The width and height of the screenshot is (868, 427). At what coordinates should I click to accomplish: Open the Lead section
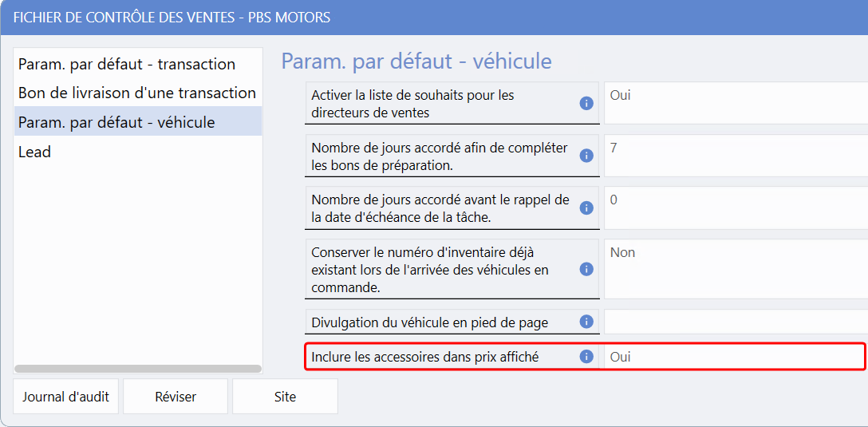(35, 152)
